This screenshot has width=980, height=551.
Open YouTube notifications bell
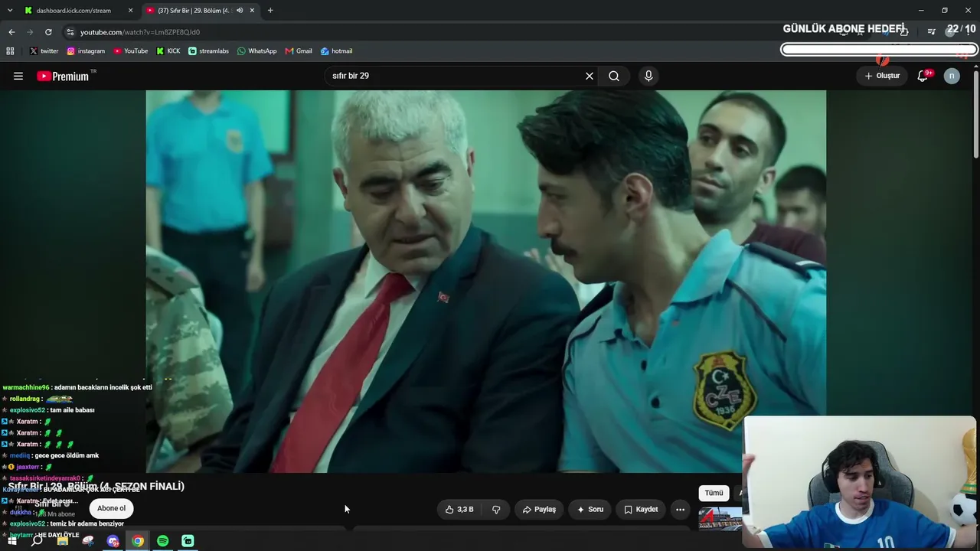(923, 76)
